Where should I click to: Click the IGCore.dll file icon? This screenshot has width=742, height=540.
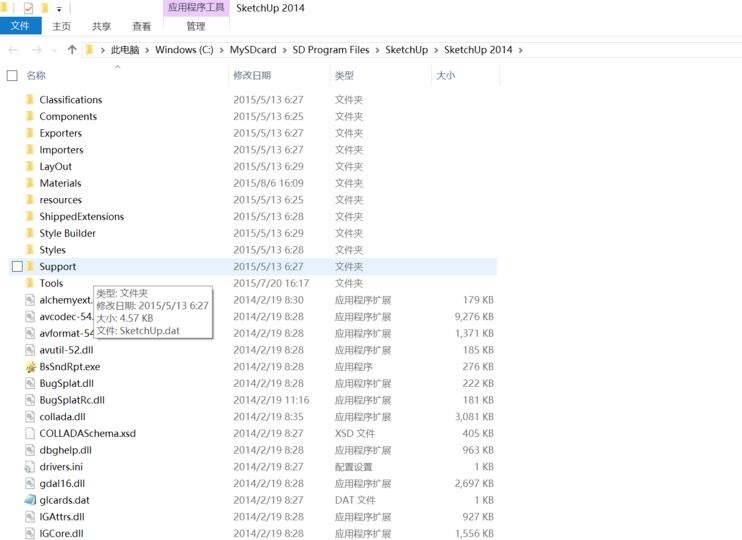coord(30,533)
